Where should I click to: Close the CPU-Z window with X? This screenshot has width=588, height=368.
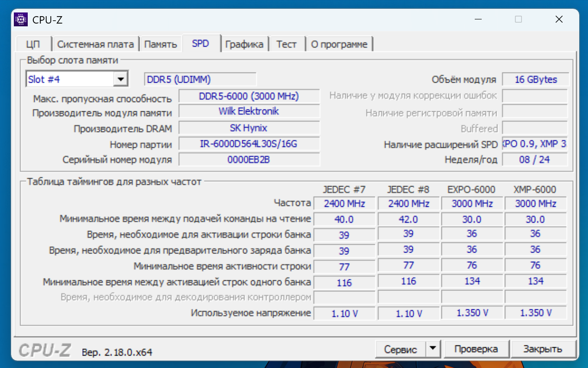[559, 19]
